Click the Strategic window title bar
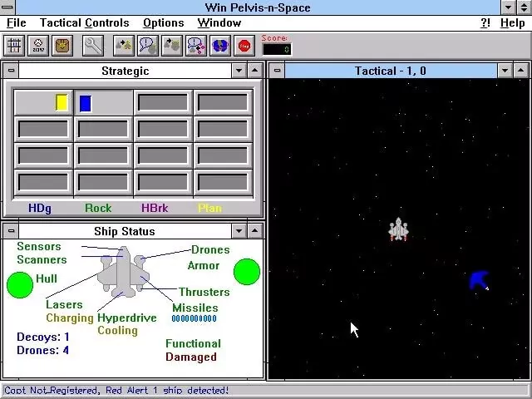This screenshot has height=399, width=532. (x=125, y=71)
